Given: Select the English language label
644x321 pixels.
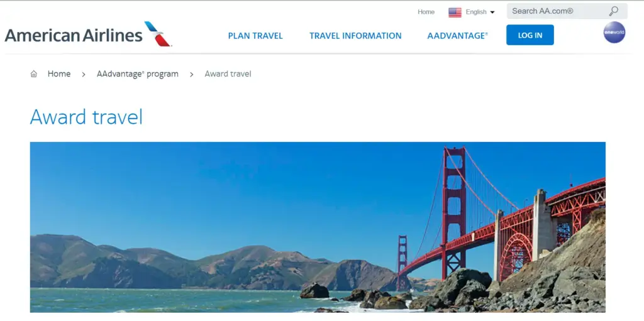Looking at the screenshot, I should point(476,12).
